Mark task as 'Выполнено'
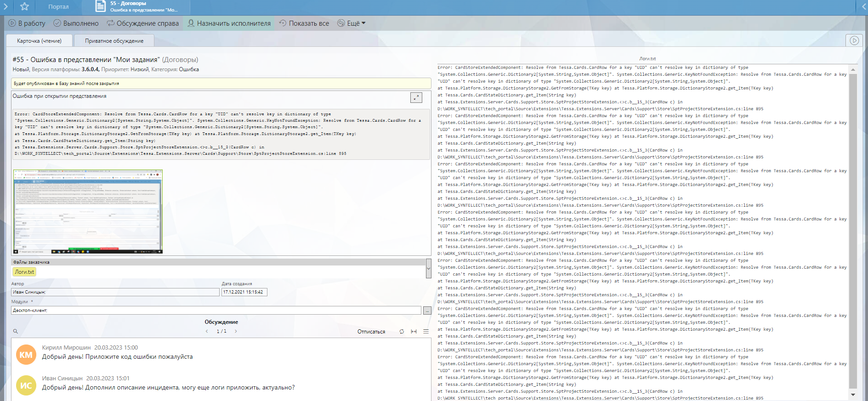 coord(76,23)
